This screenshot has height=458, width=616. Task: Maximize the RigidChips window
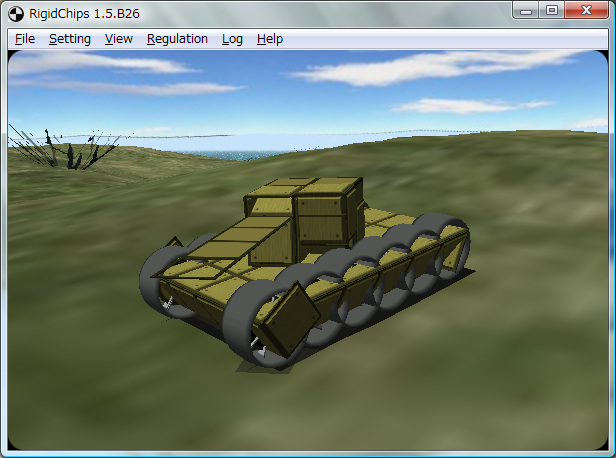(x=552, y=10)
